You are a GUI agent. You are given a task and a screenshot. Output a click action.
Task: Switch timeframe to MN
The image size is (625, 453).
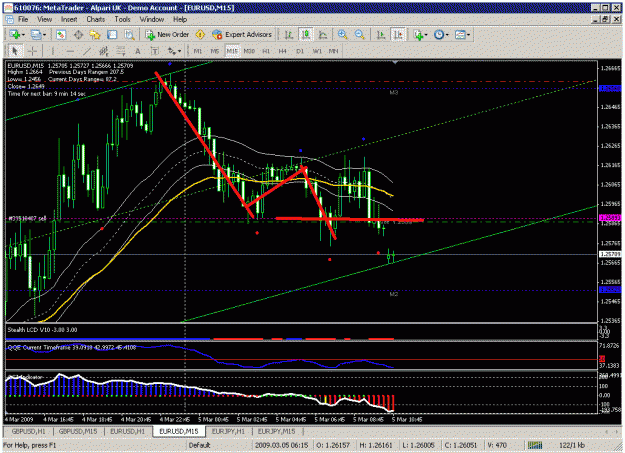pos(334,51)
